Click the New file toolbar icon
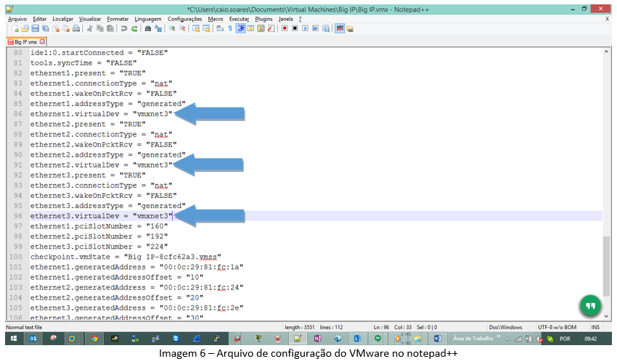Viewport: 617px width, 364px height. (15, 28)
